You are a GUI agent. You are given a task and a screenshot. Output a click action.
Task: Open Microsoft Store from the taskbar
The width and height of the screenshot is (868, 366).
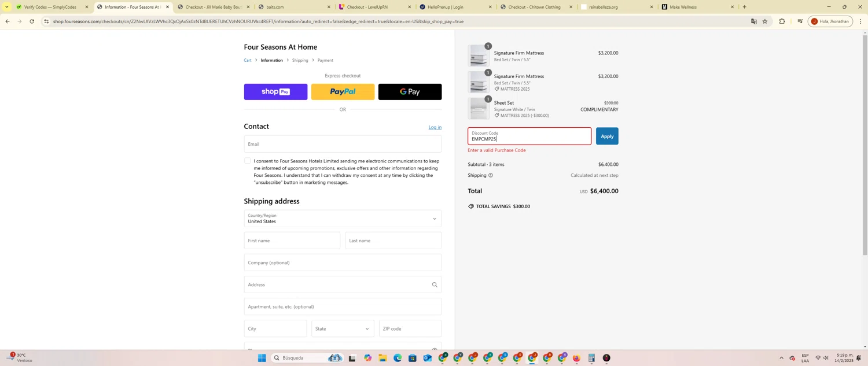click(x=413, y=358)
